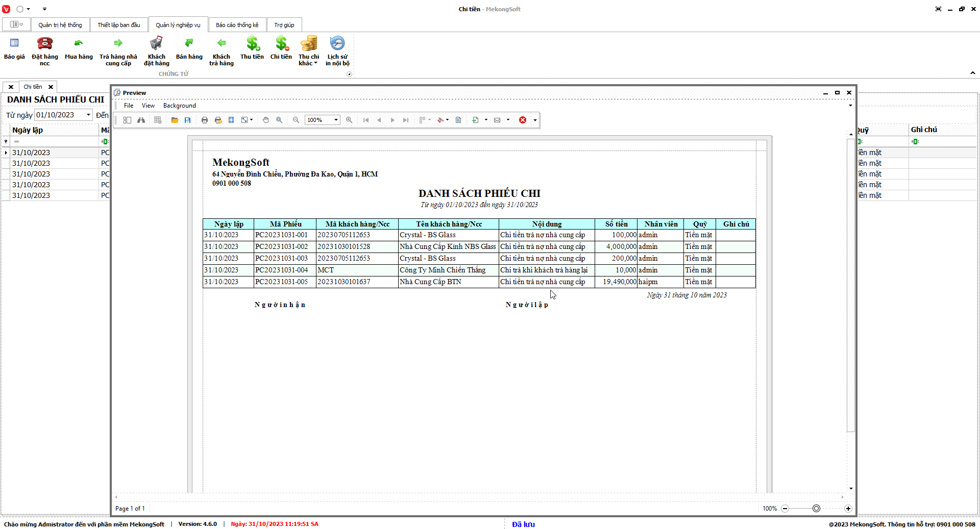Expand the Export document dropdown arrow
980x529 pixels.
[486, 120]
